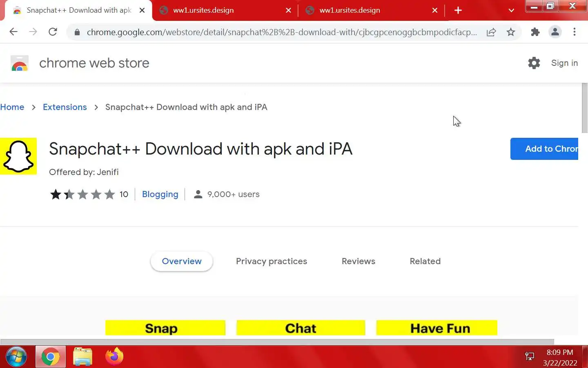
Task: Switch to the first ww1.ursites.design tab
Action: [x=225, y=10]
